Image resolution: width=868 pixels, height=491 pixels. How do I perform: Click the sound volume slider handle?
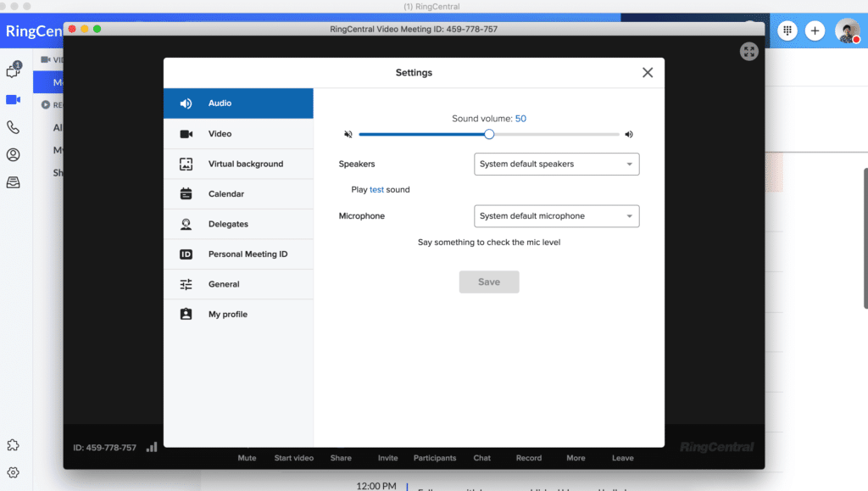click(489, 134)
